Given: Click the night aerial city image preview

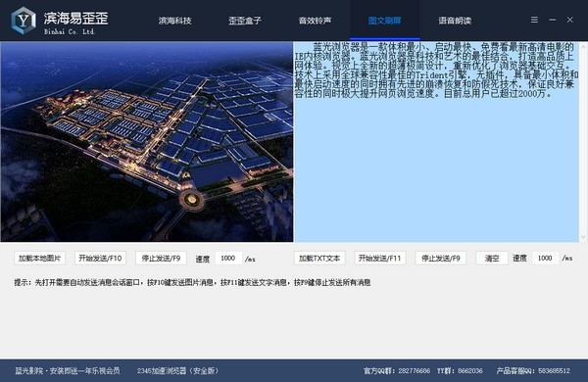Looking at the screenshot, I should pyautogui.click(x=147, y=142).
